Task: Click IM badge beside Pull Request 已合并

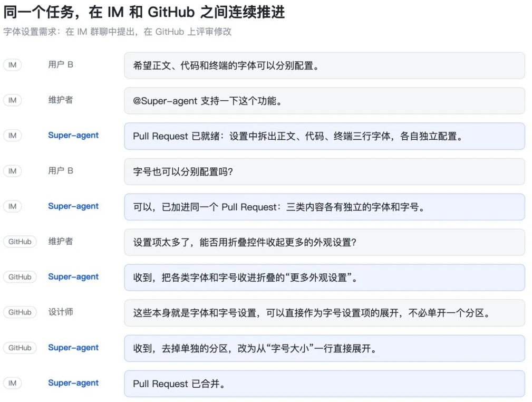Action: (13, 383)
